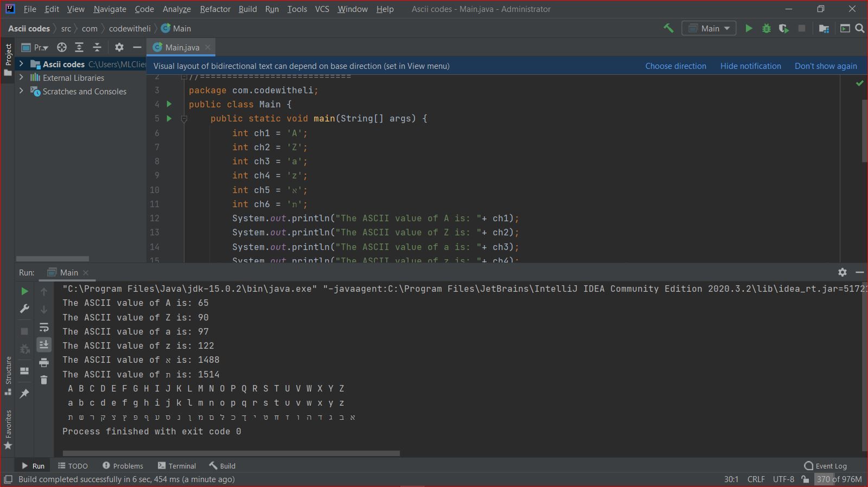Open Project panel settings gear
Screen dimensions: 868x487
(x=119, y=47)
